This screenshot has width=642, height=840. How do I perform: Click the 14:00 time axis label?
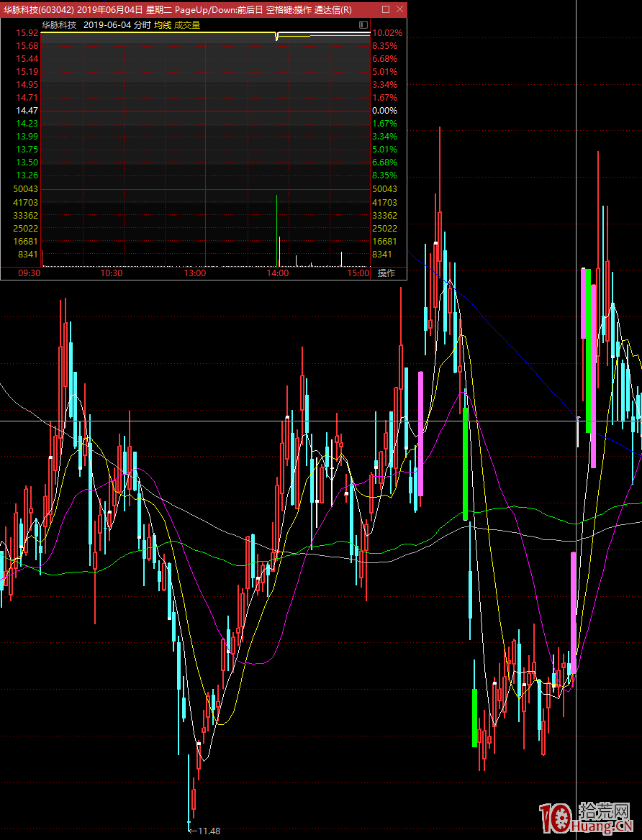278,273
